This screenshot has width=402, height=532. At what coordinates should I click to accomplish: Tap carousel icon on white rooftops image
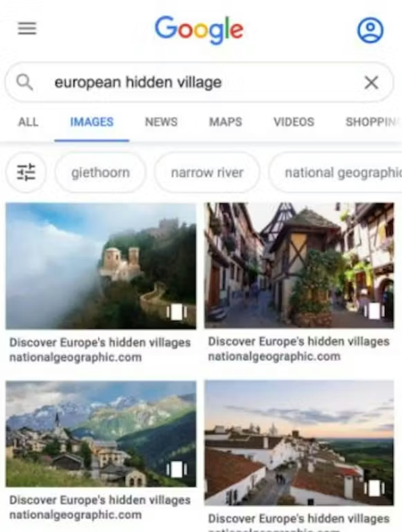(374, 488)
